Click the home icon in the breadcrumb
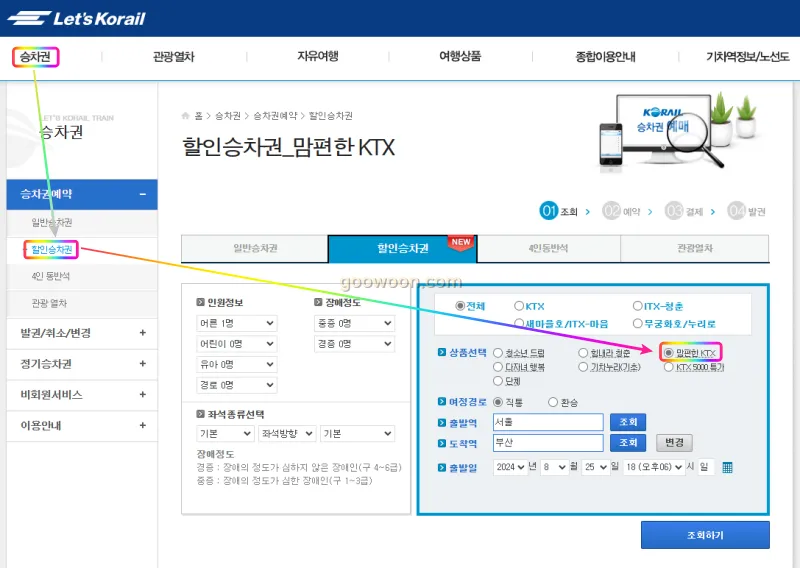The height and width of the screenshot is (568, 800). point(186,116)
